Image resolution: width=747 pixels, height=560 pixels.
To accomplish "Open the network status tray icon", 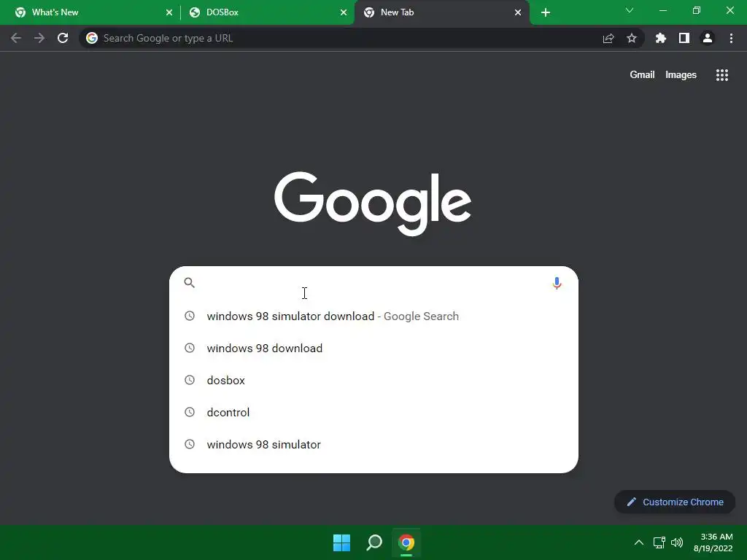I will pyautogui.click(x=659, y=542).
